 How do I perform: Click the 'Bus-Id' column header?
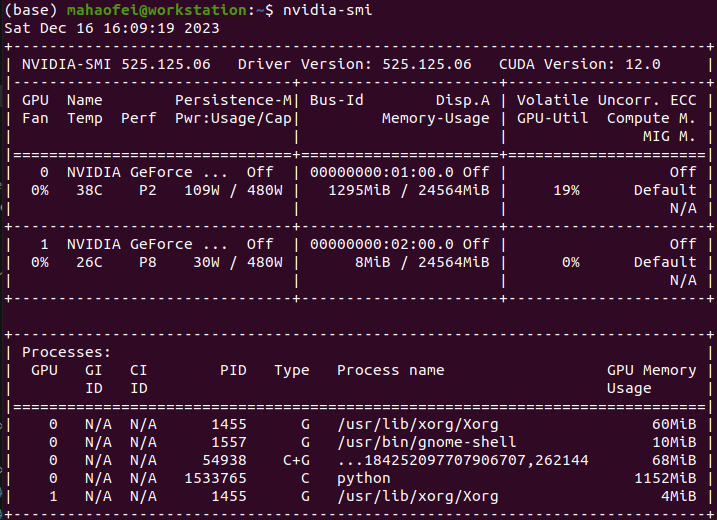[x=337, y=100]
